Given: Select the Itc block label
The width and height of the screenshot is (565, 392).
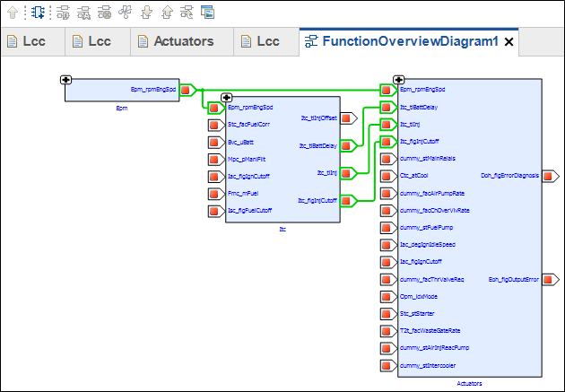Looking at the screenshot, I should (282, 230).
